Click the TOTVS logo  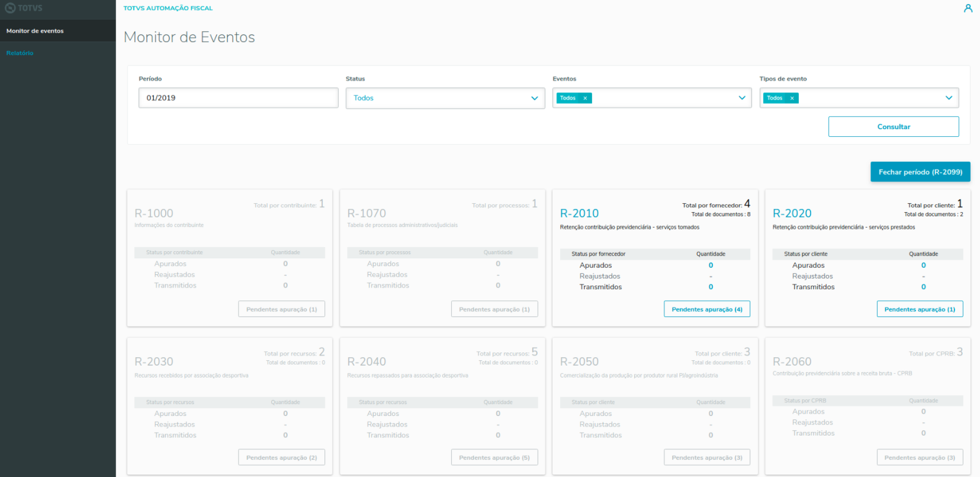[24, 8]
